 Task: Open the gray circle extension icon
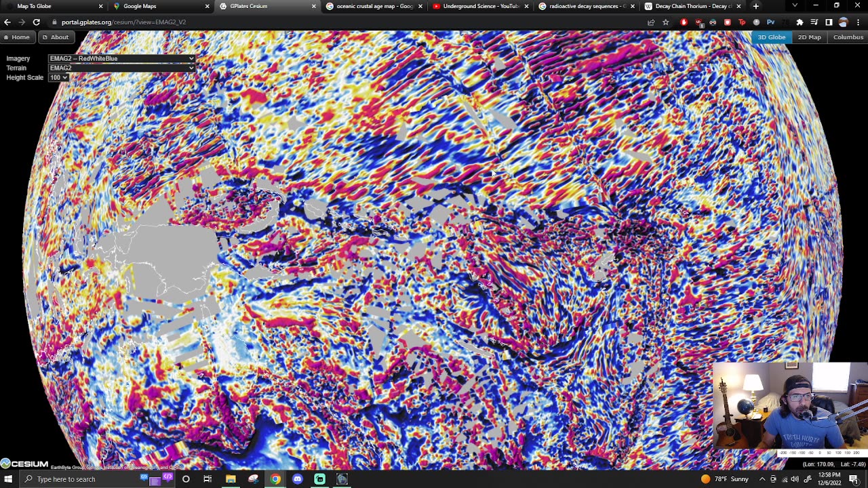757,22
